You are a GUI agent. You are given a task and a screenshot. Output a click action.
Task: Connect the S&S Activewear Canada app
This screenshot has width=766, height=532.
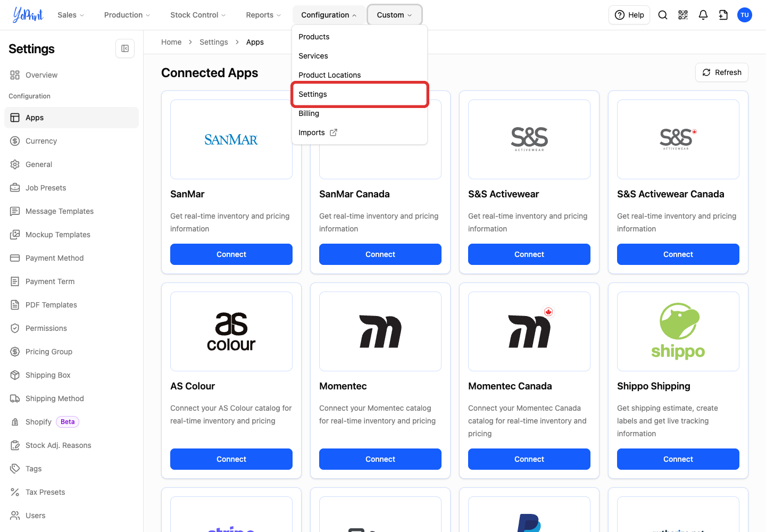[678, 254]
